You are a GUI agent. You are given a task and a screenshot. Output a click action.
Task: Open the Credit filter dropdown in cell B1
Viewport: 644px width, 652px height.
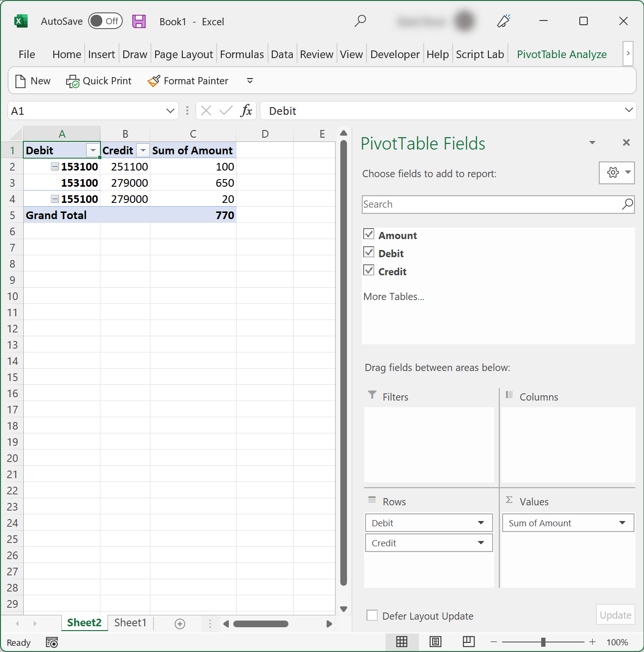coord(143,150)
